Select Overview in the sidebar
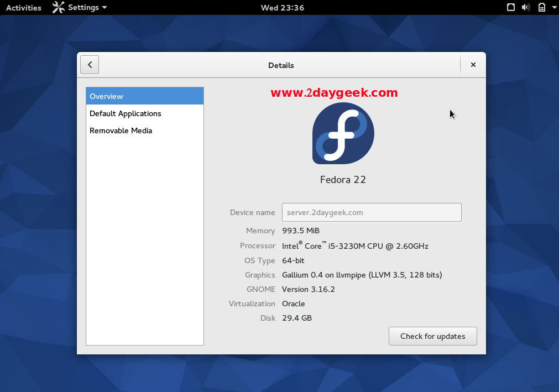This screenshot has height=392, width=559. tap(145, 96)
